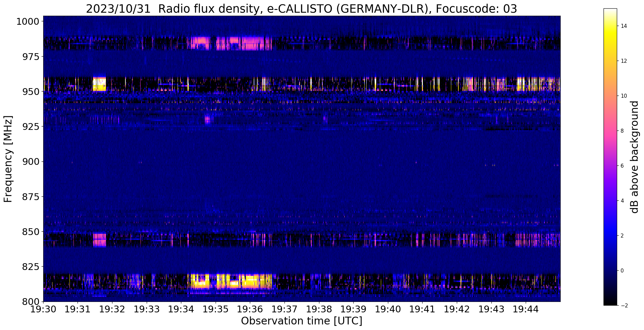644x330 pixels.
Task: Click the colorbar tick label 4
Action: pos(622,201)
